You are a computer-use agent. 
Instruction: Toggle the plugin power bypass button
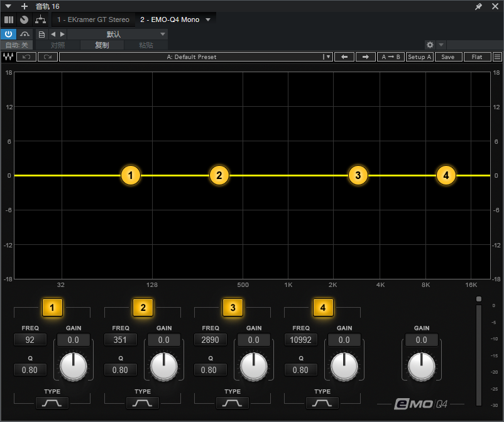tap(9, 34)
